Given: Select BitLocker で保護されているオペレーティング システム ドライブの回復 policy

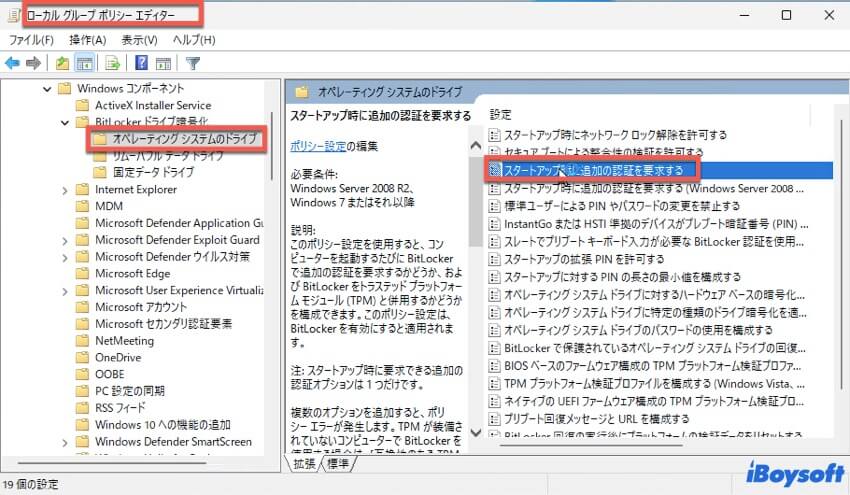Looking at the screenshot, I should click(655, 348).
